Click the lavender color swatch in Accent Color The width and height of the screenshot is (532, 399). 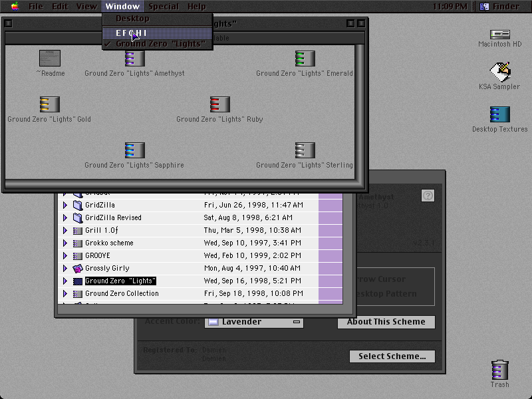(x=213, y=322)
